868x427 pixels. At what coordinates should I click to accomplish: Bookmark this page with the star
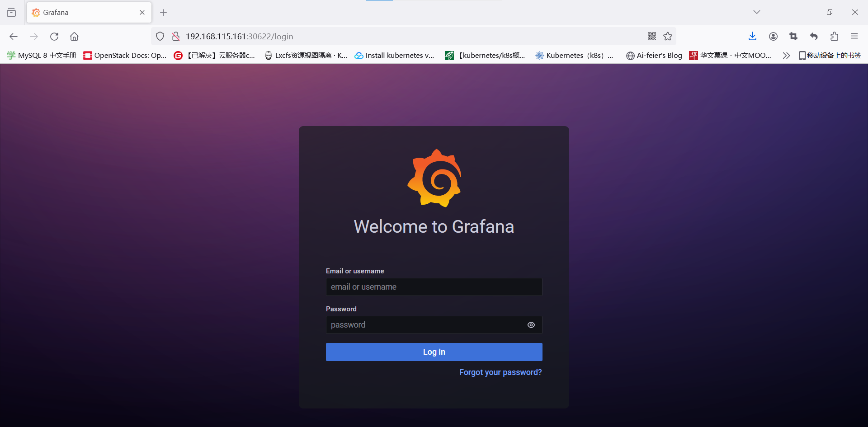click(x=668, y=37)
